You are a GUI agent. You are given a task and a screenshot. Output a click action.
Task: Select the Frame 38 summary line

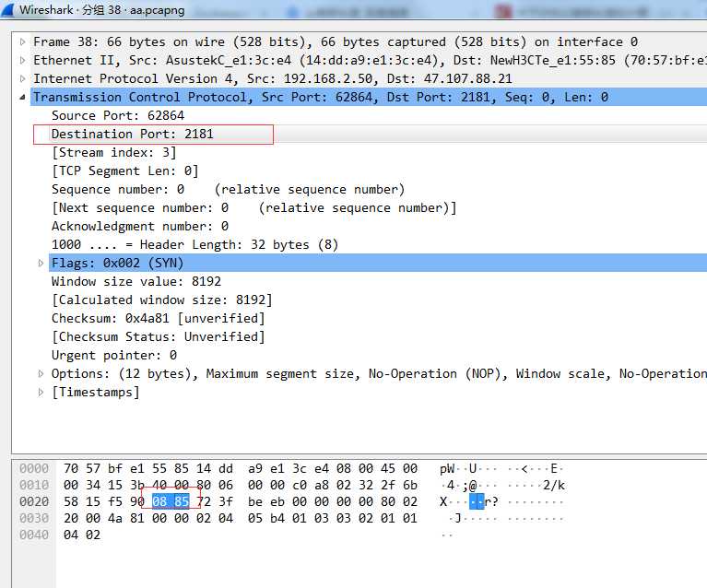(x=336, y=42)
